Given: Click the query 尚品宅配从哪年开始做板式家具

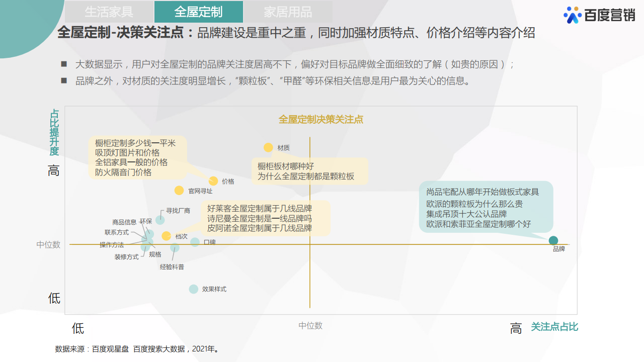Looking at the screenshot, I should (482, 192).
